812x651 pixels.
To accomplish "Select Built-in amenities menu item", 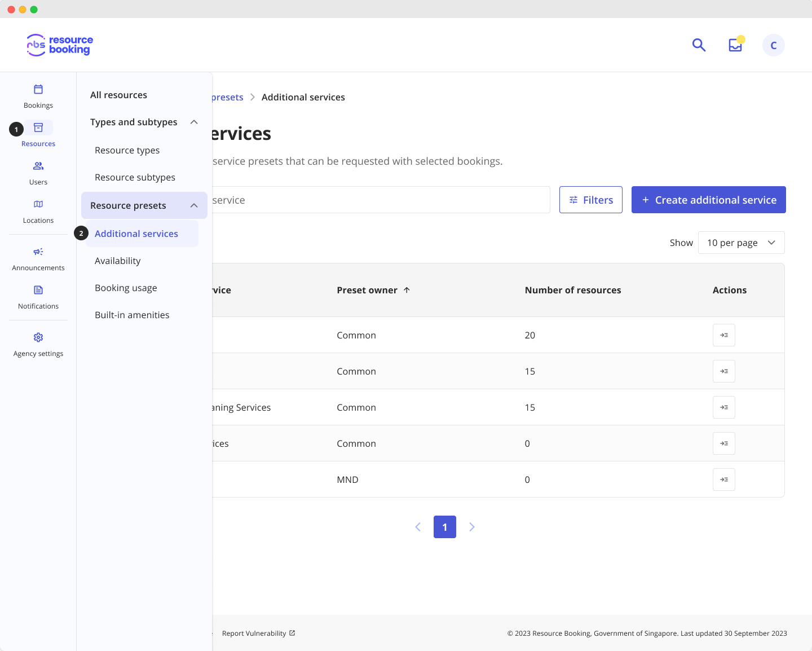I will coord(132,315).
